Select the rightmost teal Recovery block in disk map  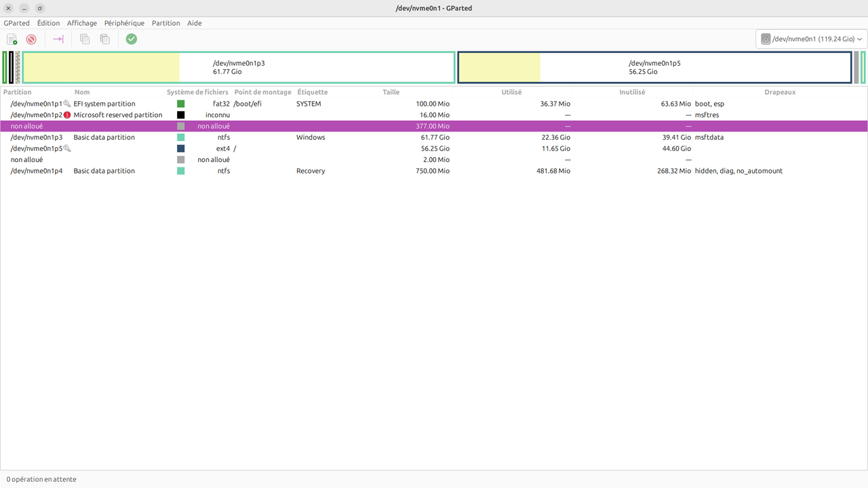click(x=863, y=67)
